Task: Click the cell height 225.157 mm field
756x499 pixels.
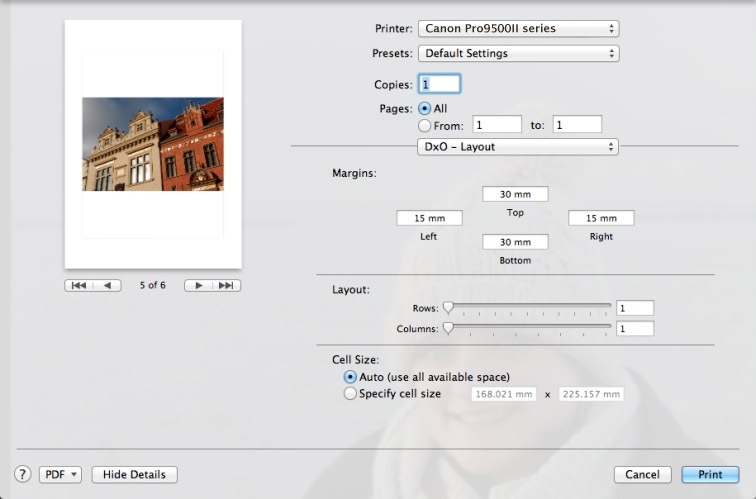Action: (x=591, y=394)
